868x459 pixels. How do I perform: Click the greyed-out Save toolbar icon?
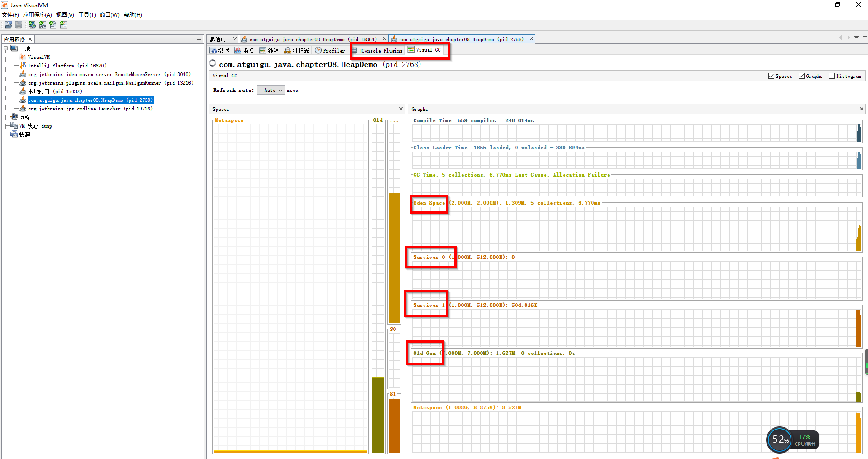point(19,25)
